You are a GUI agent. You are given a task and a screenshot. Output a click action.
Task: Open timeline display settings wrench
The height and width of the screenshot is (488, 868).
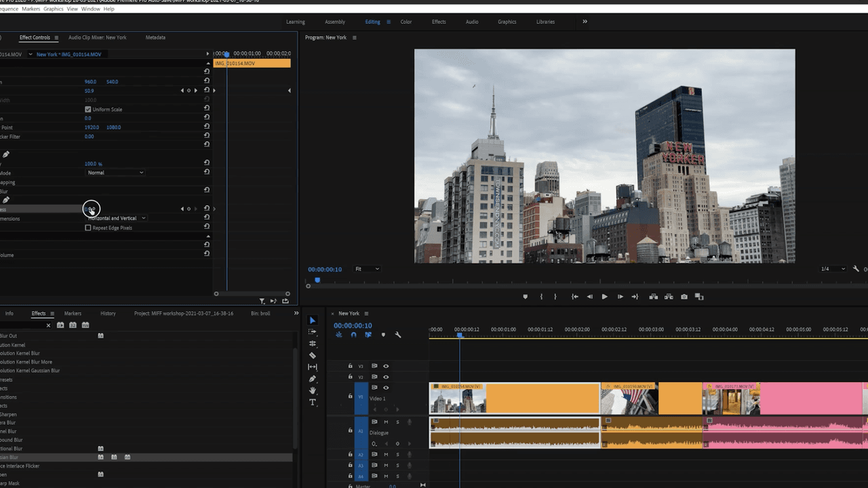coord(398,335)
